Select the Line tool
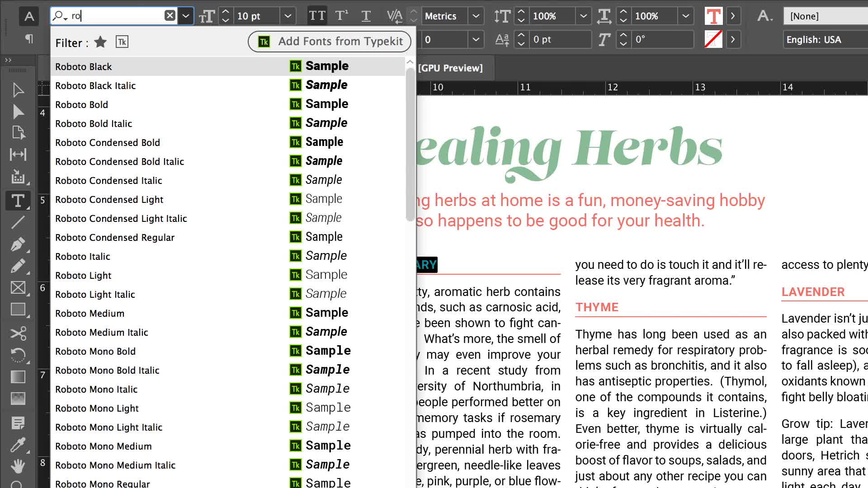 (x=18, y=222)
